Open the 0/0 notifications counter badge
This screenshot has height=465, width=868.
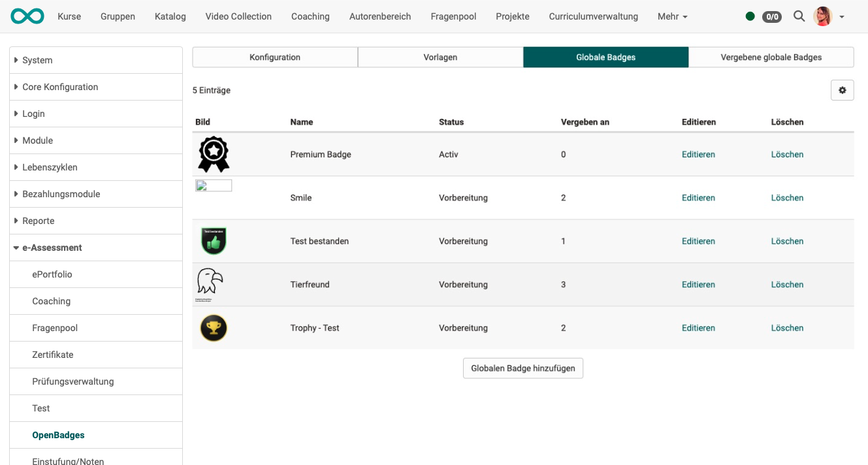point(771,17)
